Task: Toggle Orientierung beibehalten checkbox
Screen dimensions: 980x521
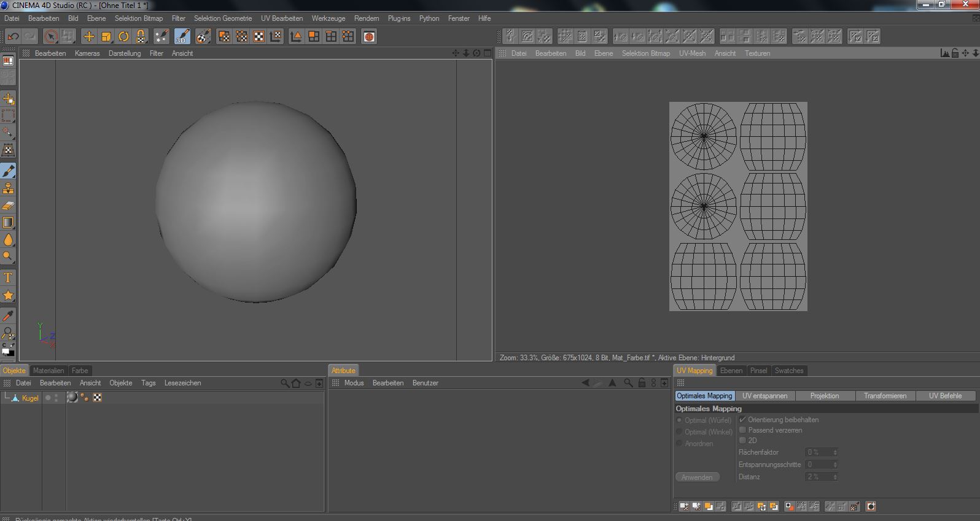Action: click(742, 420)
